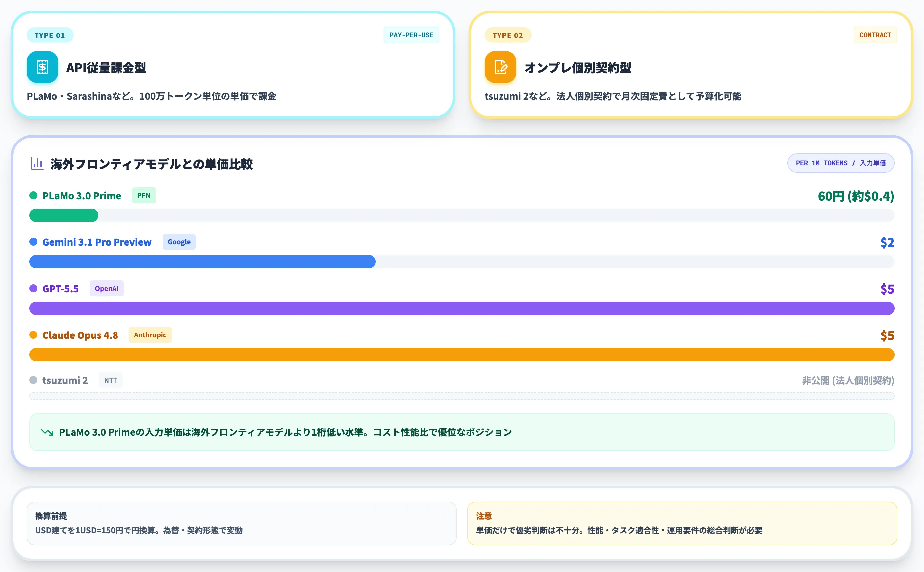Click the green PLaMo 3.0 Prime price bar
The height and width of the screenshot is (572, 924).
(x=63, y=216)
